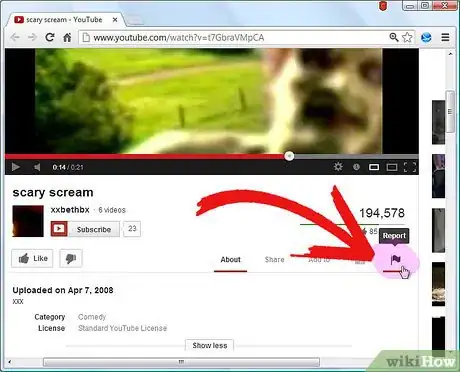Enter fullscreen mode in video player

(410, 167)
